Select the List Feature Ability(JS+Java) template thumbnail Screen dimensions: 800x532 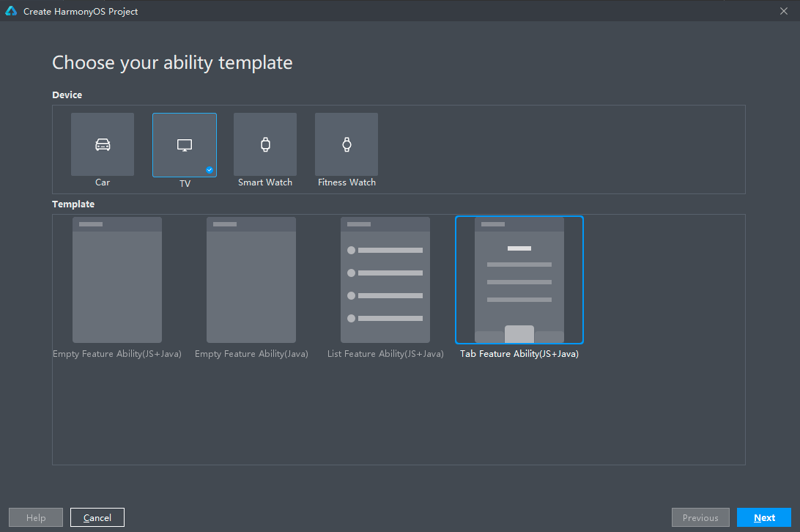tap(385, 280)
